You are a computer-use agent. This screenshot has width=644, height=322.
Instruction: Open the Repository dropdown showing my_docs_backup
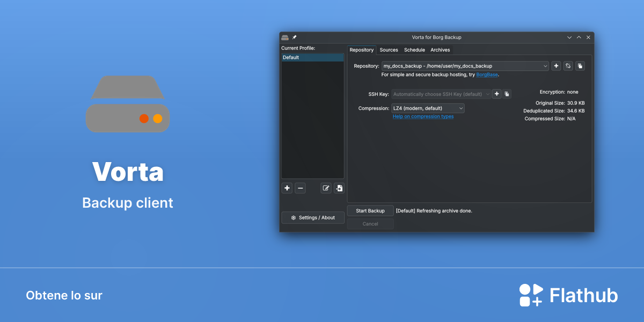pos(465,66)
